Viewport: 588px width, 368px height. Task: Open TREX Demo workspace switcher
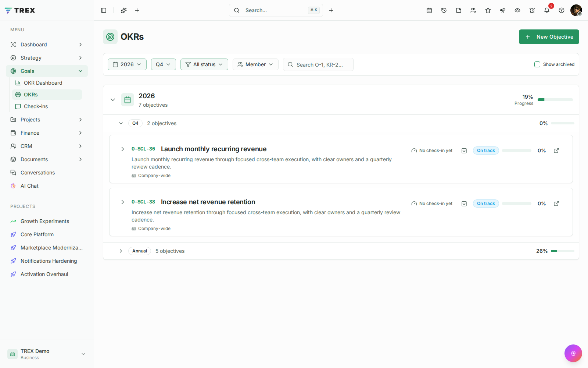47,354
